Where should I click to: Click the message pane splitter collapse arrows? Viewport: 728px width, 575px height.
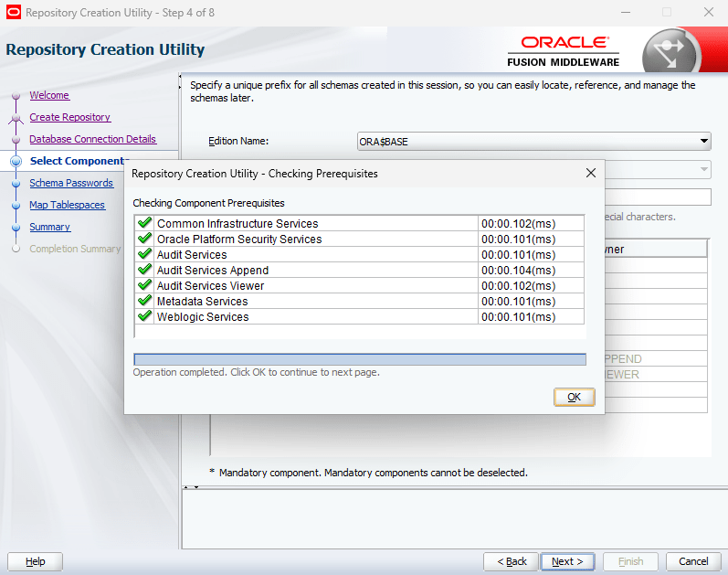[x=191, y=487]
